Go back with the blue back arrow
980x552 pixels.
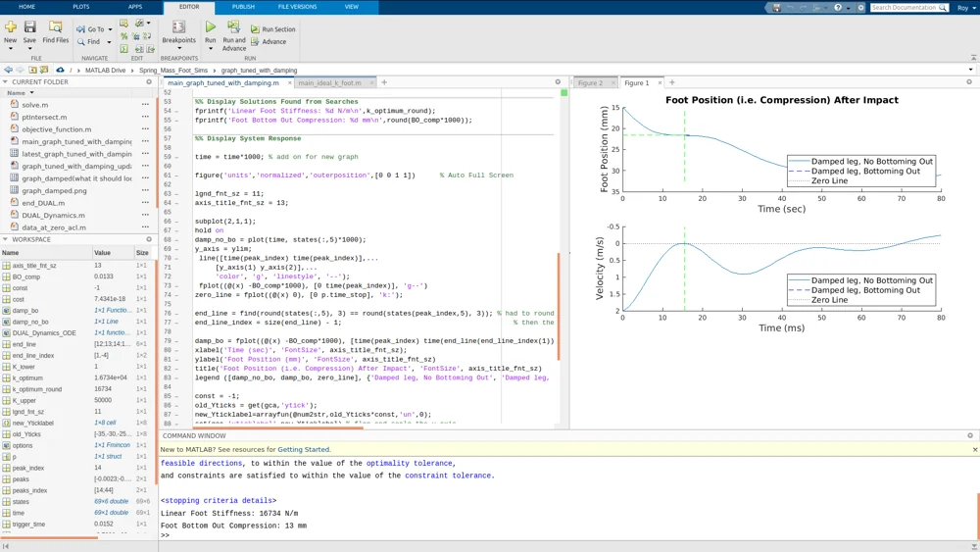(x=8, y=70)
